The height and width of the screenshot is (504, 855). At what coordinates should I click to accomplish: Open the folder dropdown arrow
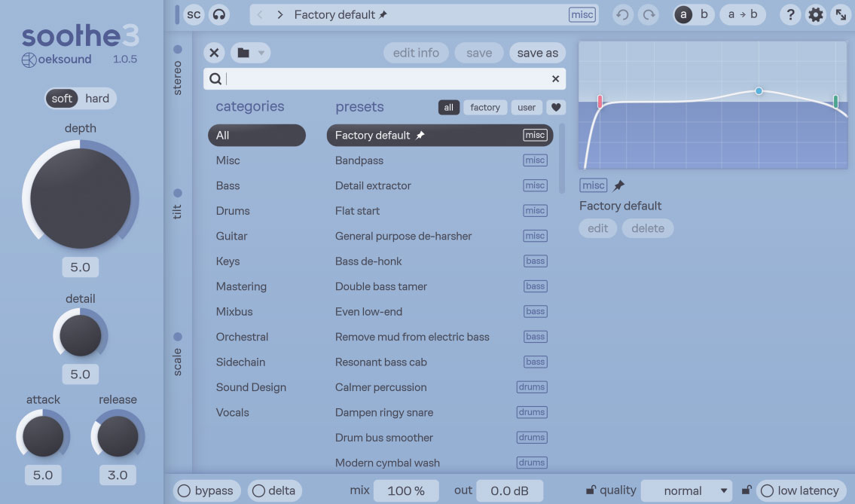coord(261,53)
